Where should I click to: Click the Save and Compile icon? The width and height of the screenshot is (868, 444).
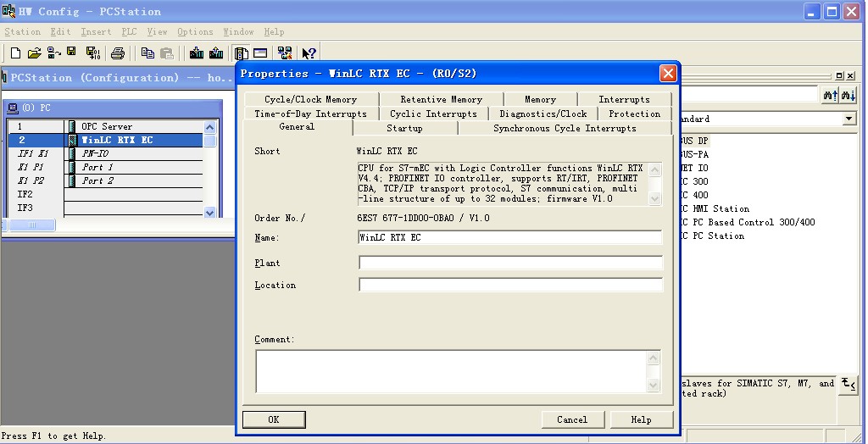point(93,53)
